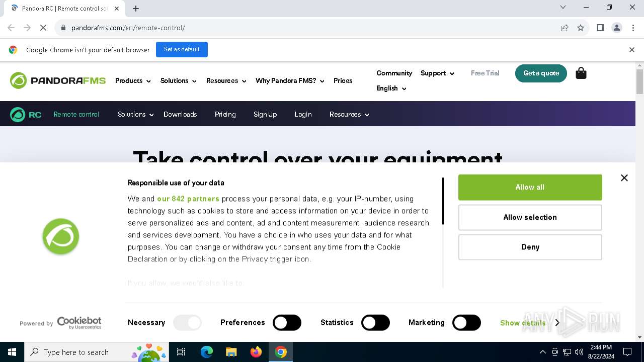Enable Statistics cookies toggle
The image size is (644, 362).
point(375,322)
